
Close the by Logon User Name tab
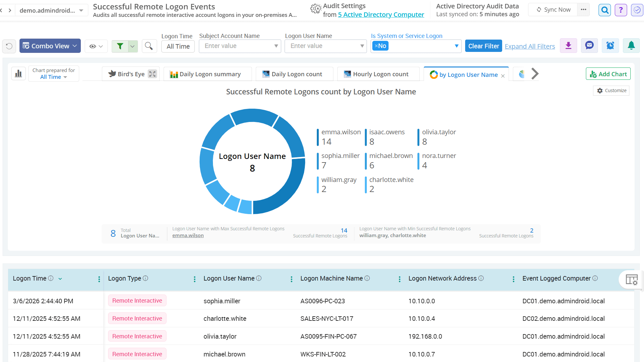click(503, 76)
